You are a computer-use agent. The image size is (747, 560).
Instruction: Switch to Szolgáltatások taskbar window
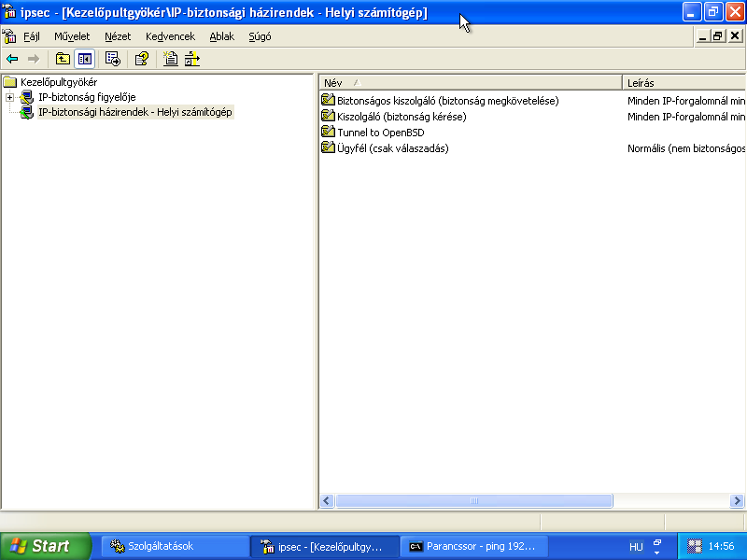[x=175, y=546]
